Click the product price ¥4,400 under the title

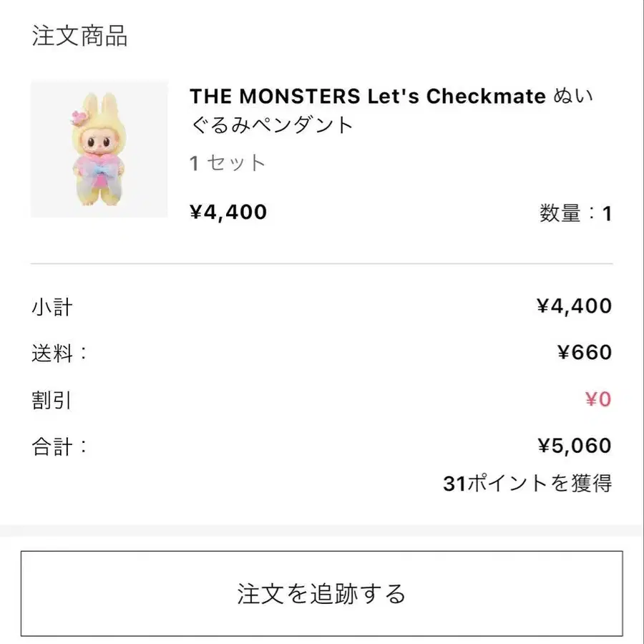[228, 212]
